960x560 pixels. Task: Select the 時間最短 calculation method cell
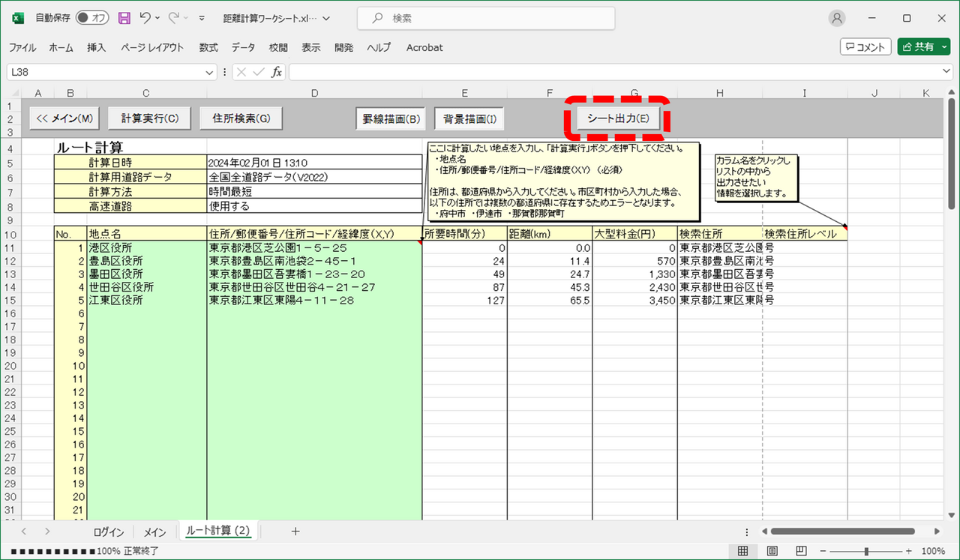(x=314, y=191)
